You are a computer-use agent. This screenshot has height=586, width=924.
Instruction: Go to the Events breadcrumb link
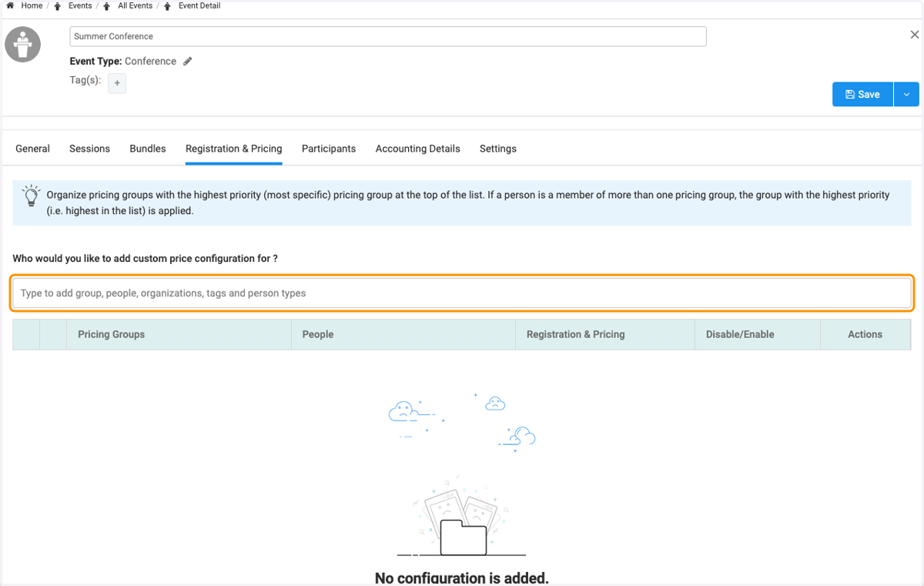pyautogui.click(x=80, y=5)
